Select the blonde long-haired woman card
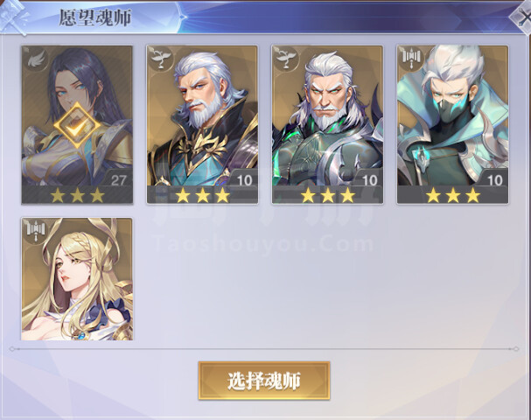Screen dimensions: 531x420 [77, 279]
